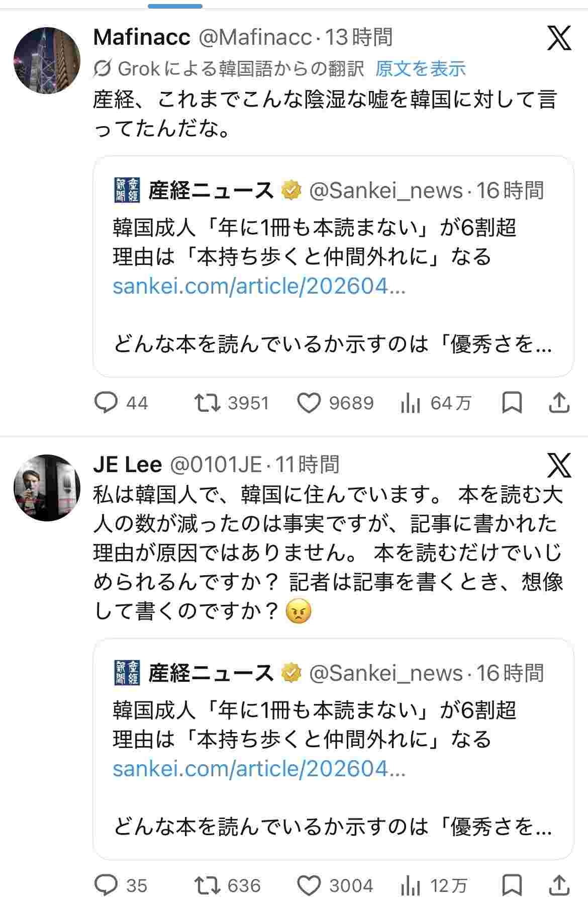
Task: Click X logo on JE Lee's post
Action: click(x=559, y=465)
